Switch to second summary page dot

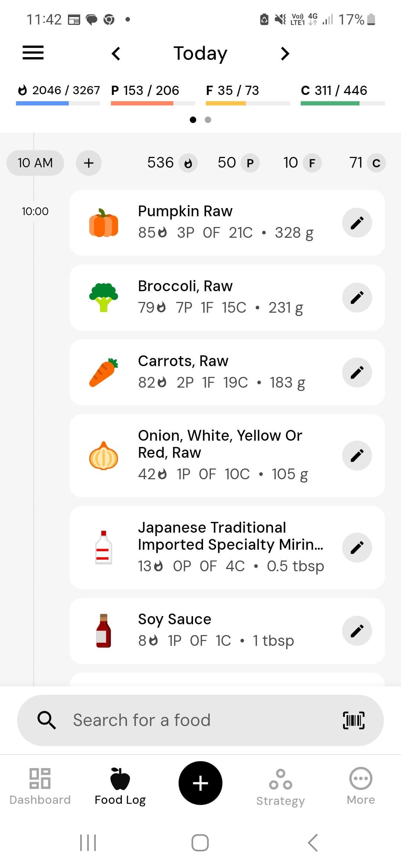point(208,120)
